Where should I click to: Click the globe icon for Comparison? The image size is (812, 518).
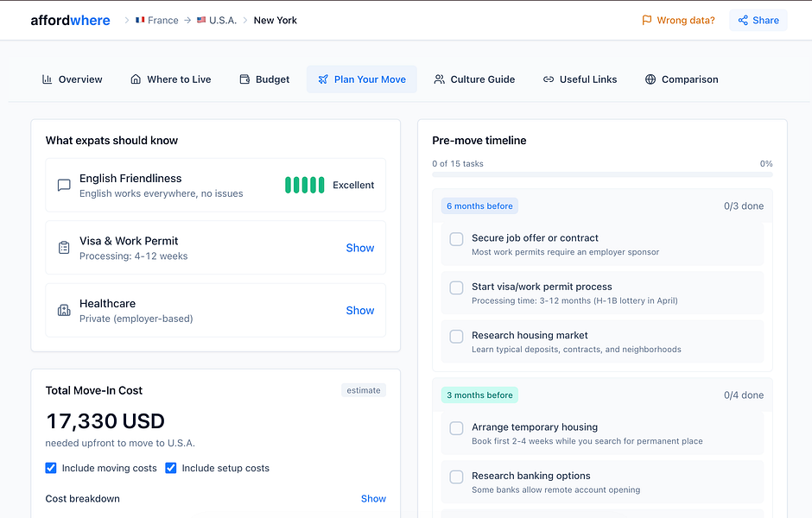click(650, 79)
